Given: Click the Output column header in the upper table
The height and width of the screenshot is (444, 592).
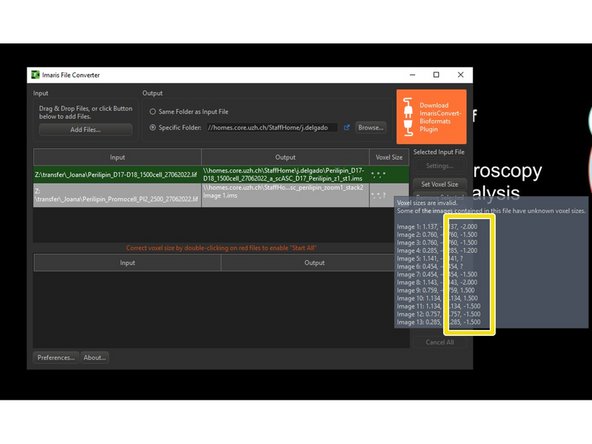Looking at the screenshot, I should click(x=285, y=157).
